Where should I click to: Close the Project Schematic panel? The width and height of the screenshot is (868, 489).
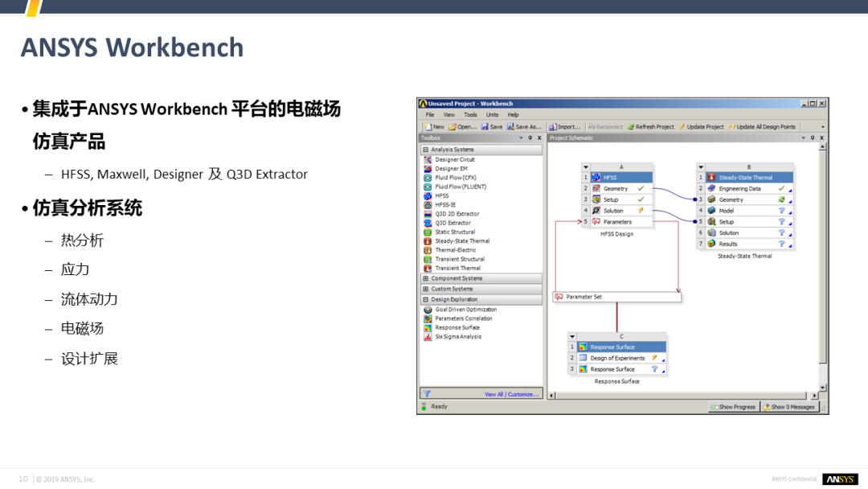pyautogui.click(x=821, y=138)
